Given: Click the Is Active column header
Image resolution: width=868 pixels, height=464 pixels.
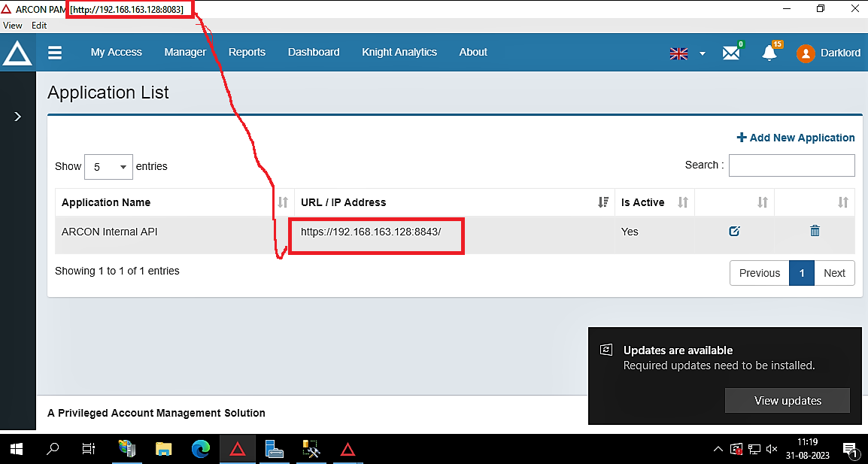Looking at the screenshot, I should tap(654, 202).
